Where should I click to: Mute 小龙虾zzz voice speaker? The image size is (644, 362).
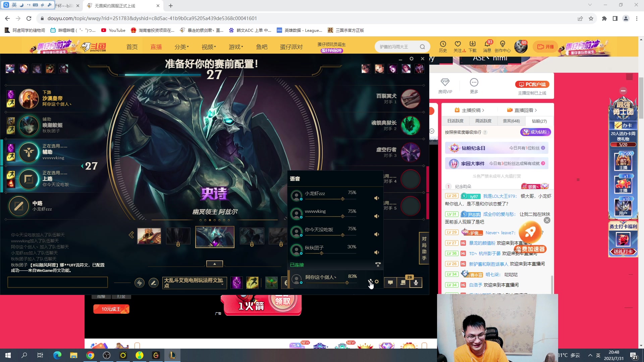coord(377,198)
